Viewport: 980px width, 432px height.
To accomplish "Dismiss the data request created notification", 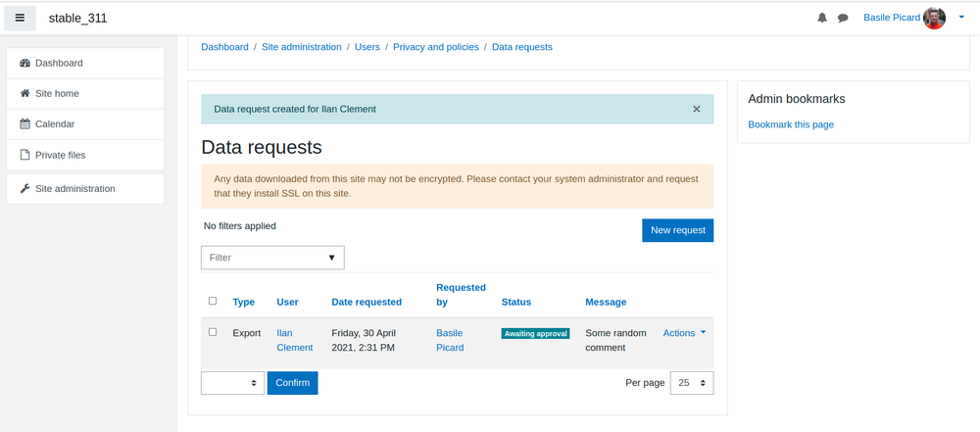I will click(696, 109).
